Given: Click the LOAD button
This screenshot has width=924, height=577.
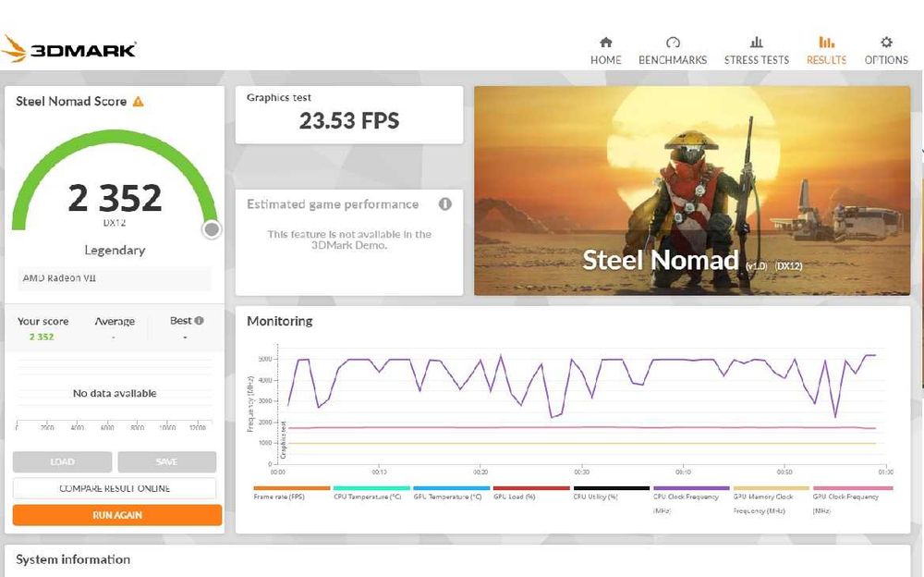Looking at the screenshot, I should [63, 462].
